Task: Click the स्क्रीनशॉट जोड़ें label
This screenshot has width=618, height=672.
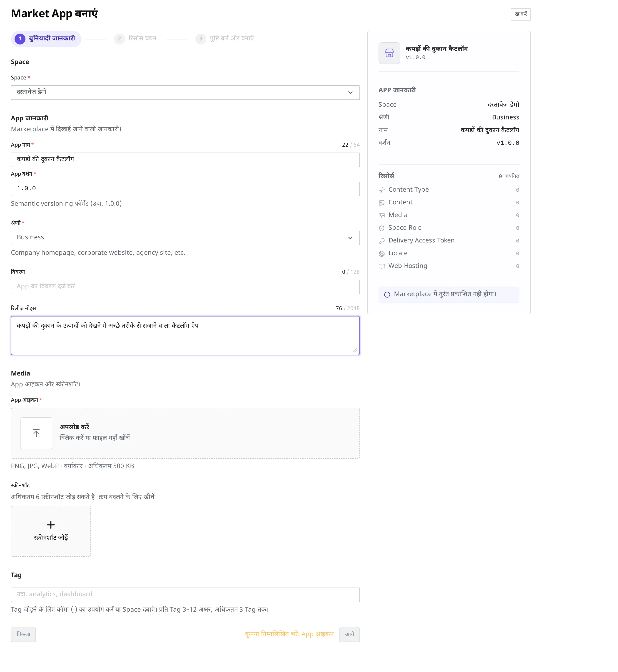Action: pyautogui.click(x=51, y=537)
